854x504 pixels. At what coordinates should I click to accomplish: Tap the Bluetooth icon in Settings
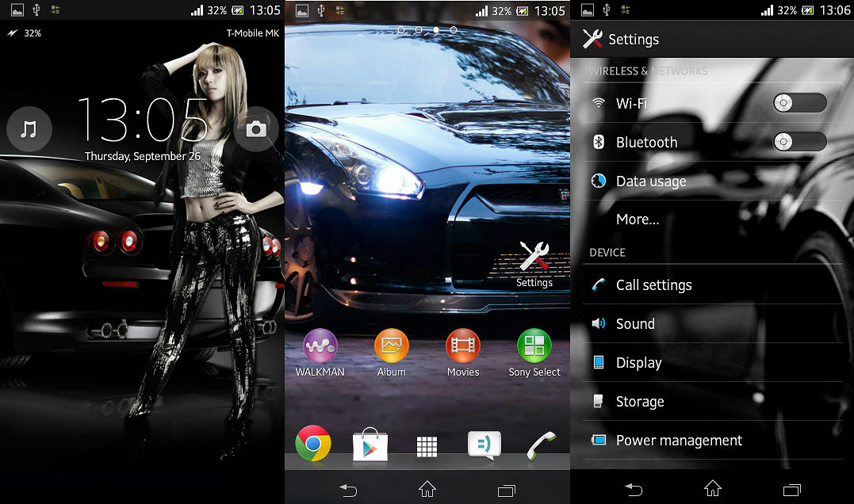(599, 142)
